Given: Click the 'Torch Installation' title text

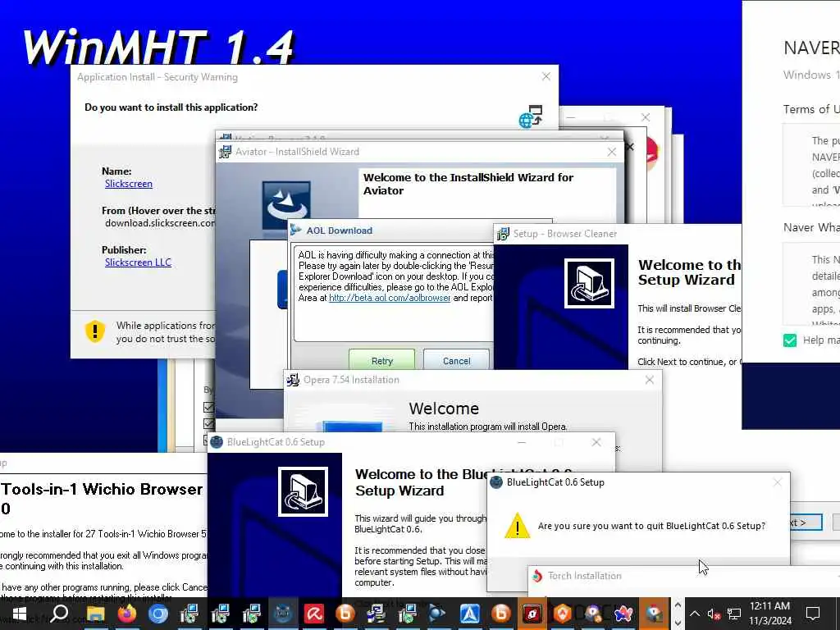Looking at the screenshot, I should point(584,576).
